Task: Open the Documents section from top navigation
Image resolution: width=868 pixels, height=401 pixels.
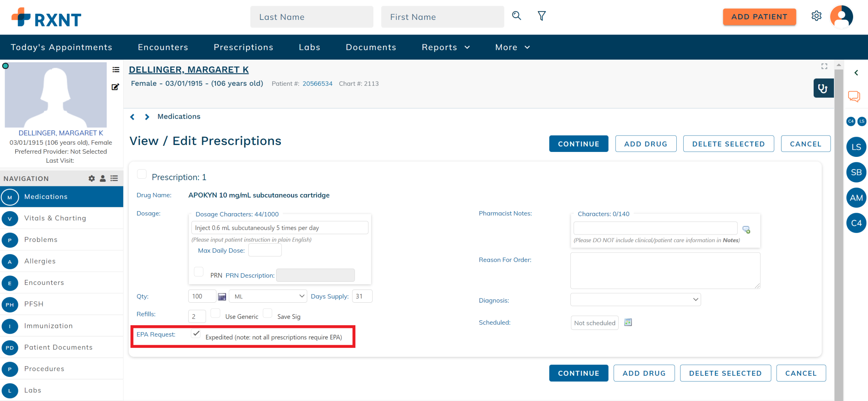Action: 371,47
